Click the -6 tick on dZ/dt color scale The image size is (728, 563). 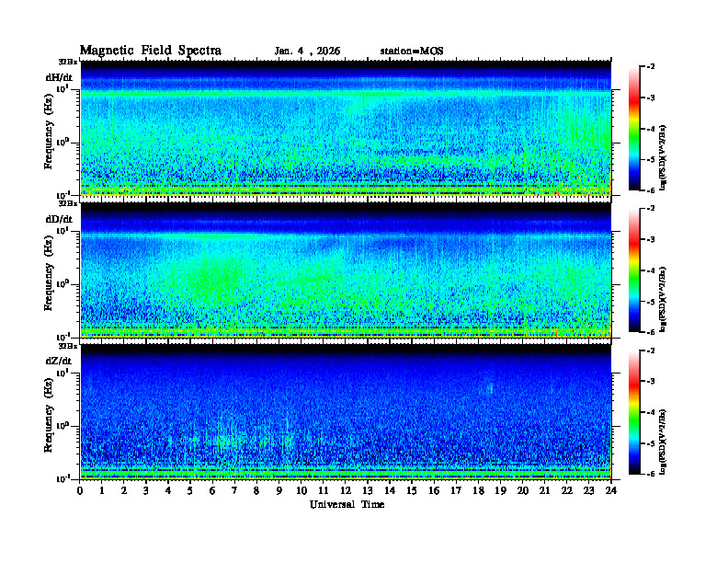tap(651, 475)
